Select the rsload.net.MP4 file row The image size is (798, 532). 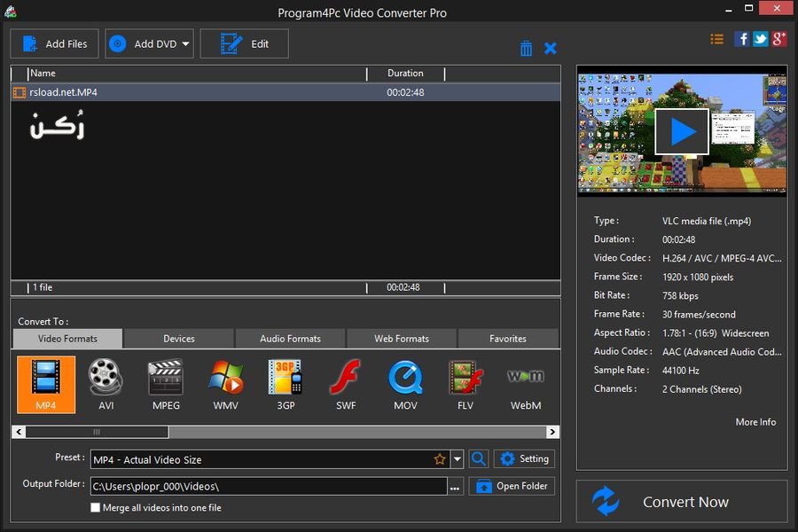pyautogui.click(x=286, y=92)
